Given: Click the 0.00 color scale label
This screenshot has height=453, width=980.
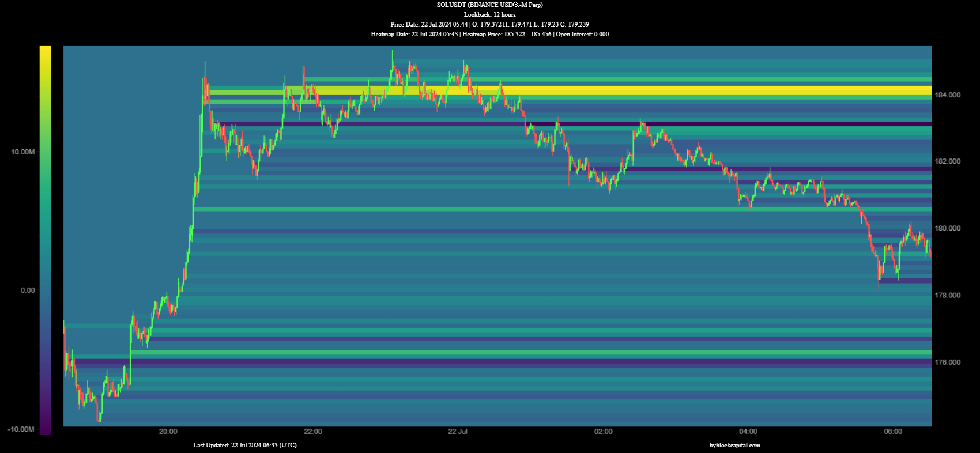Looking at the screenshot, I should coord(28,290).
